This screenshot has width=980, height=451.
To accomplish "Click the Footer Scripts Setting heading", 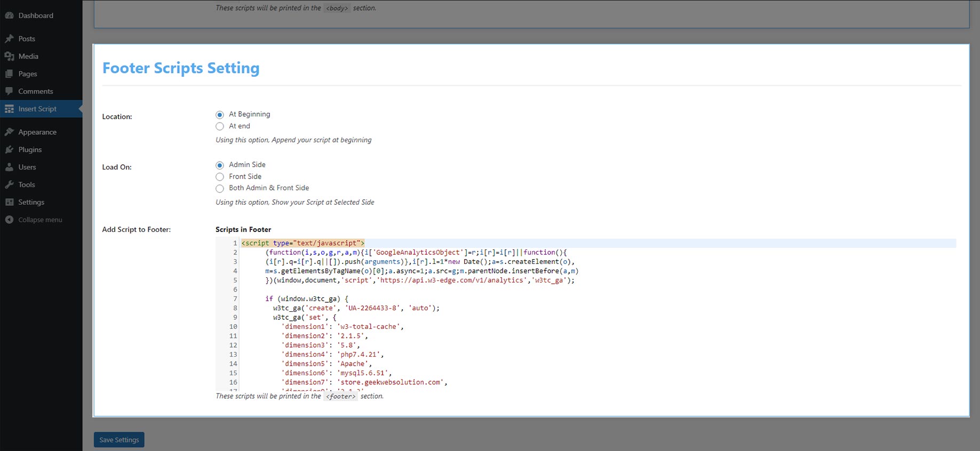I will [181, 68].
